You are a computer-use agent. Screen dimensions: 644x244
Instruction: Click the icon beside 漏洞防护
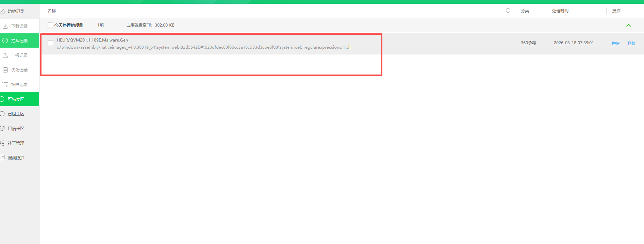(2, 158)
